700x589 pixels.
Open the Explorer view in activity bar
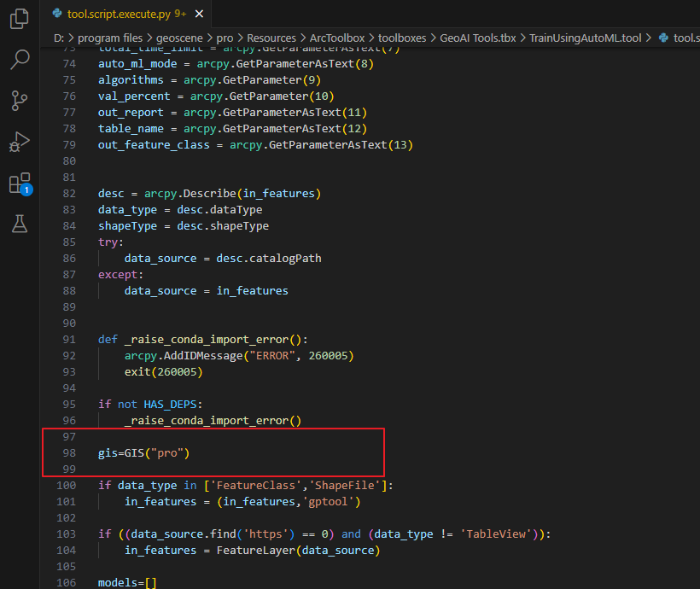[19, 18]
